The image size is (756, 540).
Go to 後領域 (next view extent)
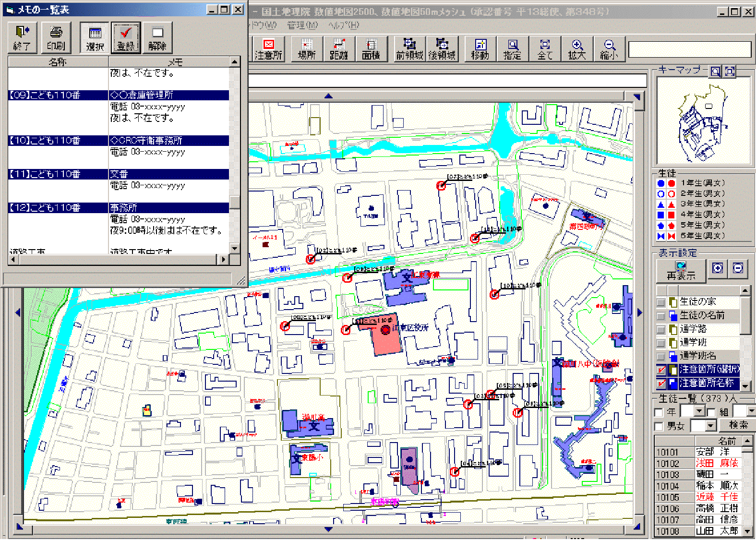[x=442, y=49]
